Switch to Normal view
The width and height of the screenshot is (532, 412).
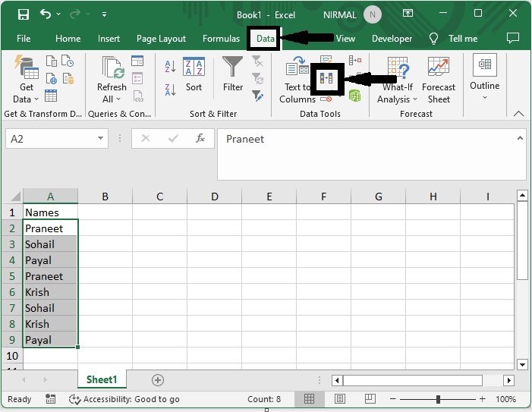point(309,399)
